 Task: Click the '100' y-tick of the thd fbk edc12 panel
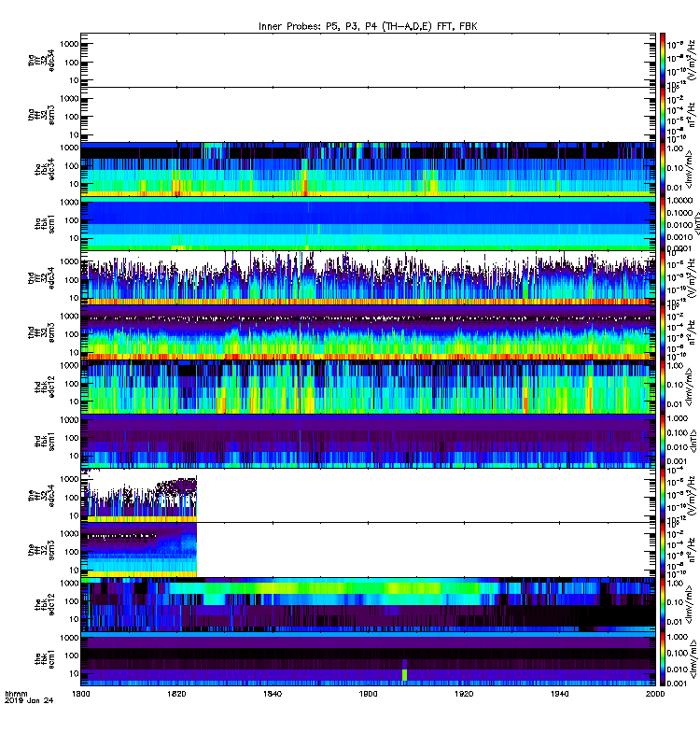coord(72,384)
